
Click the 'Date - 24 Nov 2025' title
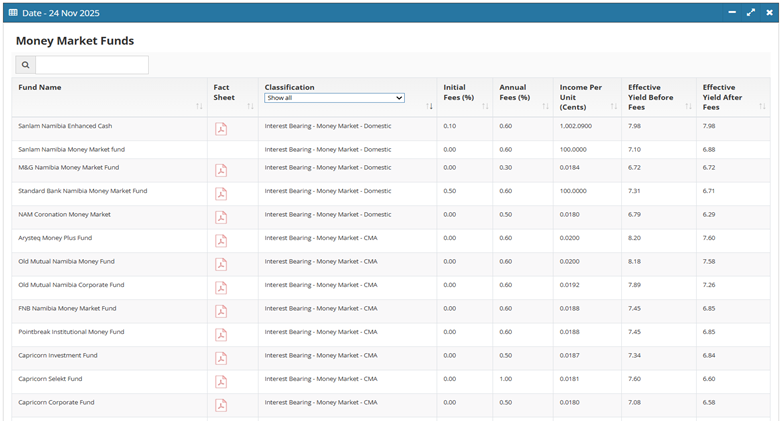pyautogui.click(x=61, y=13)
